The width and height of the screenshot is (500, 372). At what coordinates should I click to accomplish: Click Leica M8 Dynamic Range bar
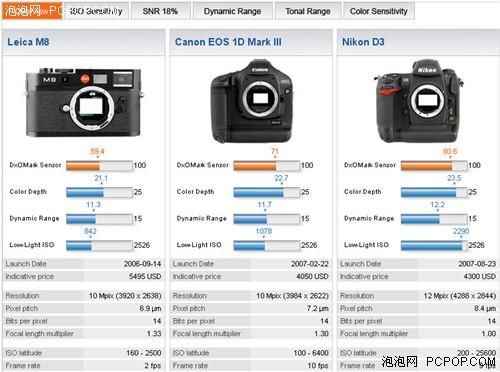point(99,219)
